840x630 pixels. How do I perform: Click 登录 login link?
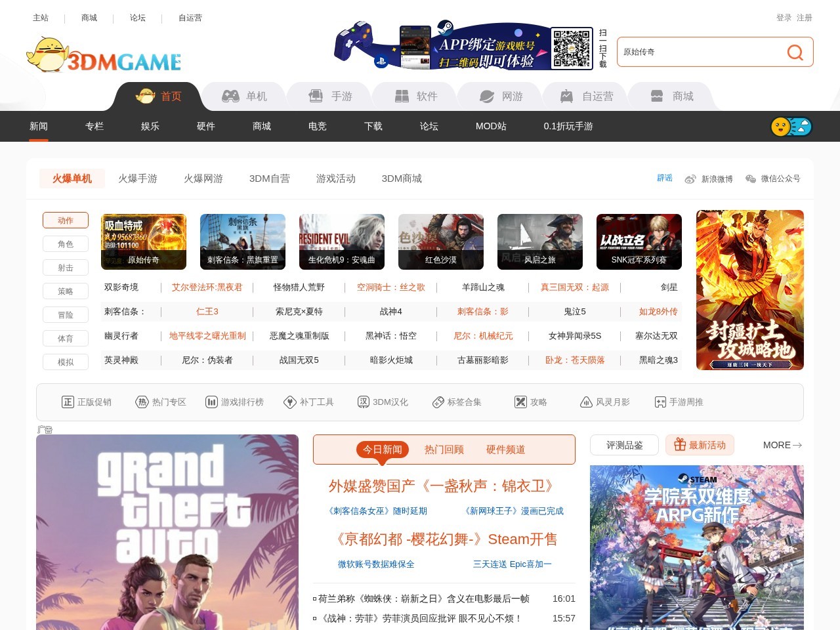point(784,18)
